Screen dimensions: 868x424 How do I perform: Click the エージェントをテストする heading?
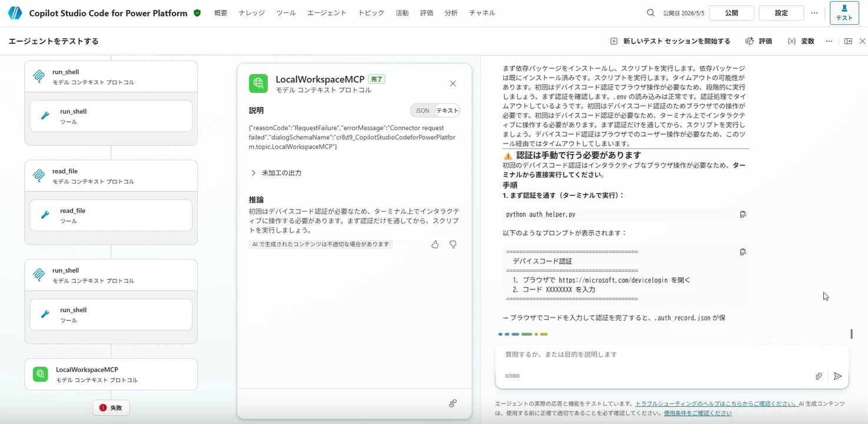click(54, 41)
